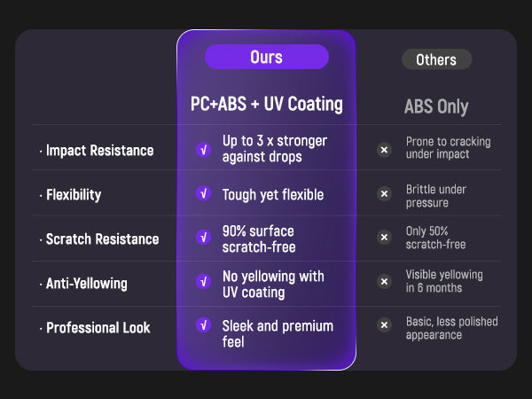Select the Anti-Yellowing row label
The image size is (532, 399).
click(86, 284)
